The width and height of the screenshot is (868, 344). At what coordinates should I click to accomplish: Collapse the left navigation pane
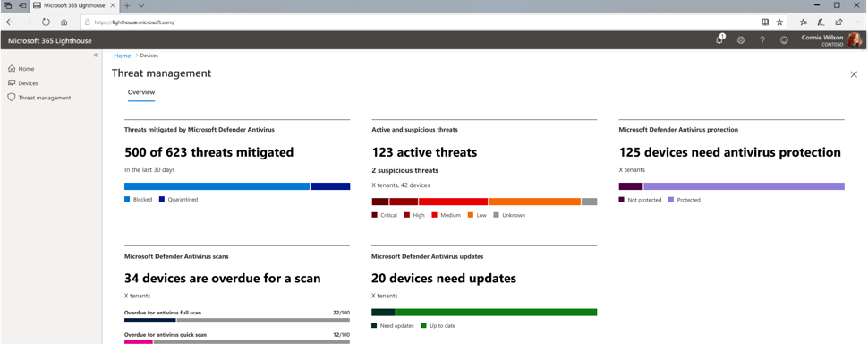coord(96,56)
